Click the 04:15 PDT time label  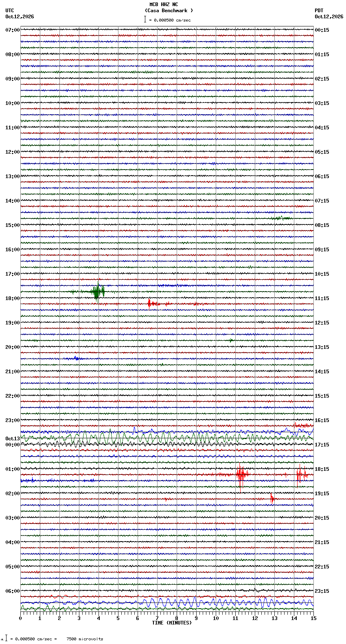point(322,128)
